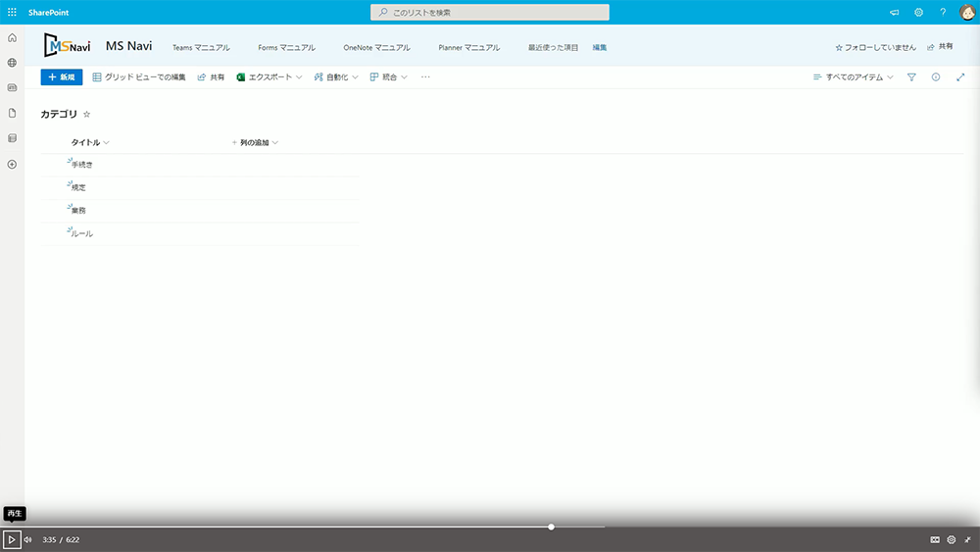Image resolution: width=980 pixels, height=552 pixels.
Task: Click the list search box
Action: 489,13
